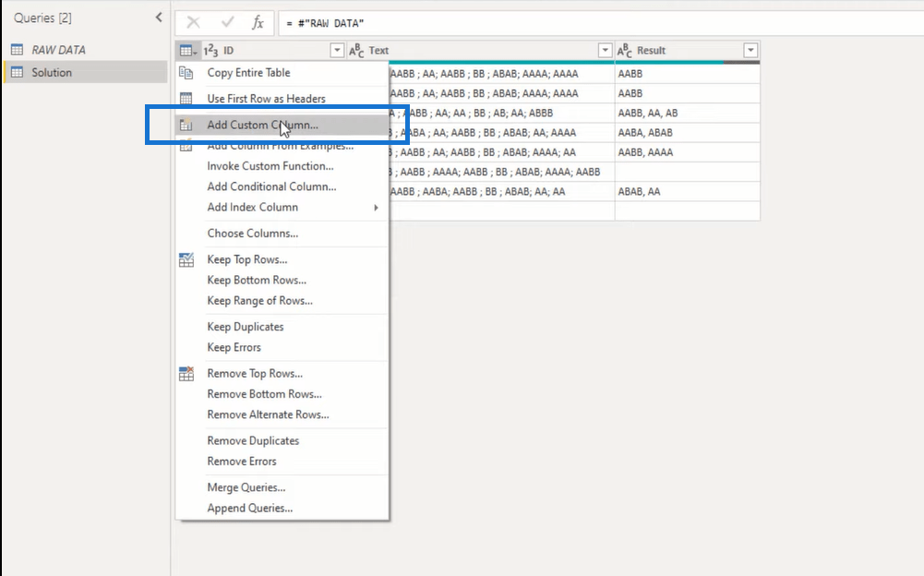The image size is (924, 576).
Task: Click the fx function icon
Action: click(258, 23)
